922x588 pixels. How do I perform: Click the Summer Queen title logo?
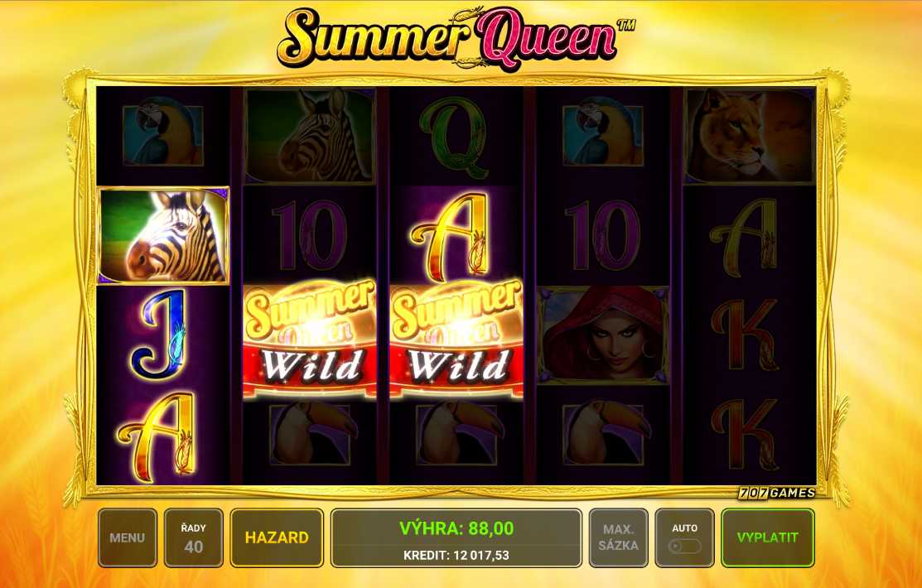[456, 36]
